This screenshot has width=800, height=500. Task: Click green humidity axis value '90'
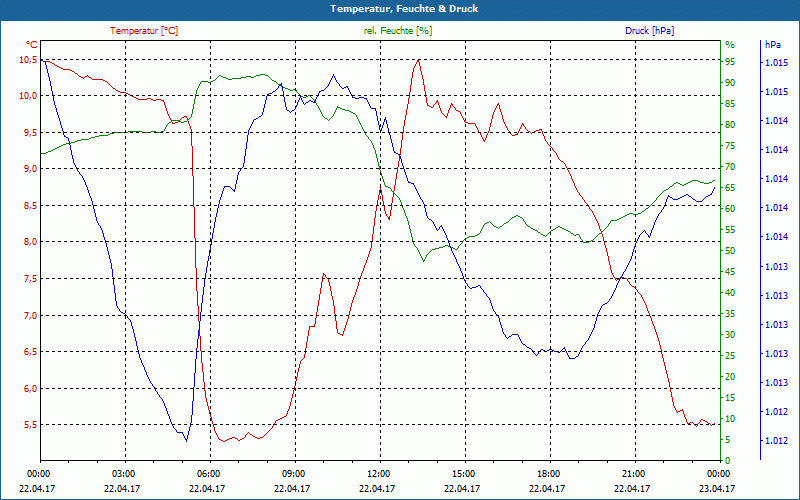point(730,83)
